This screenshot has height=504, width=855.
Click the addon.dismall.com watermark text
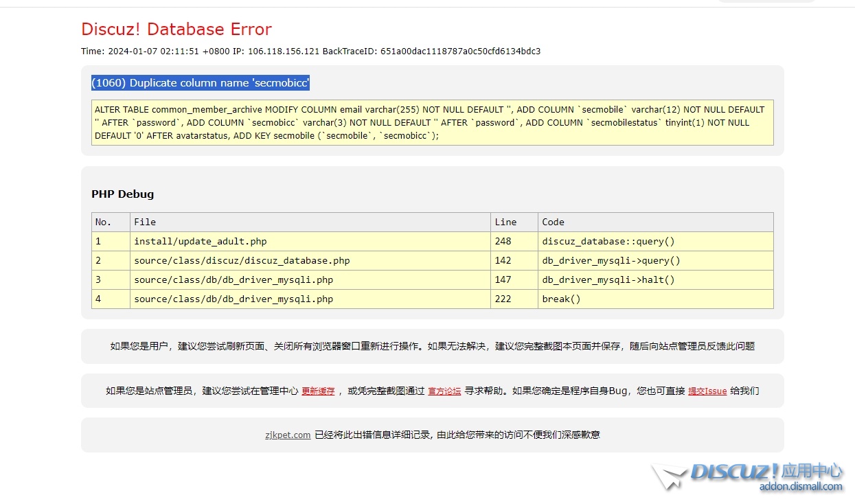click(800, 487)
